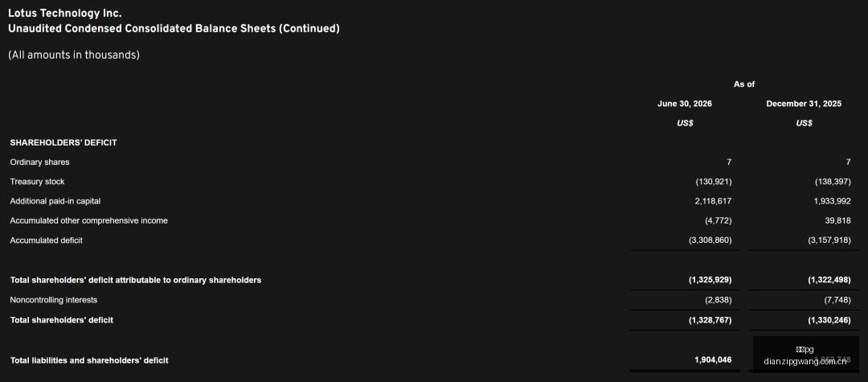This screenshot has height=382, width=868.
Task: Click the As of header label
Action: (744, 84)
